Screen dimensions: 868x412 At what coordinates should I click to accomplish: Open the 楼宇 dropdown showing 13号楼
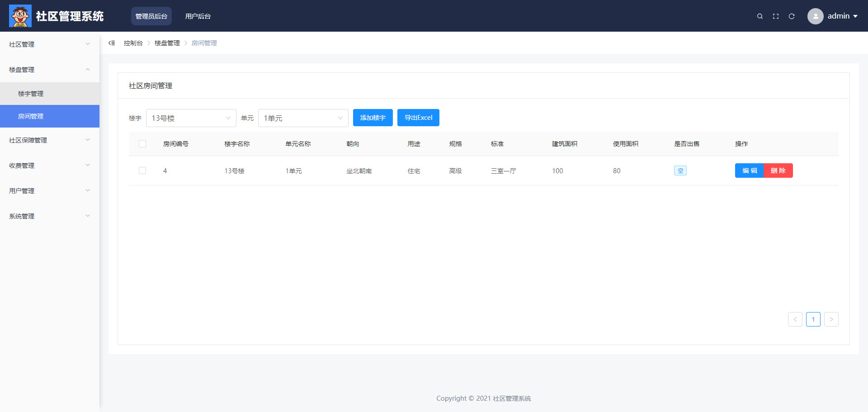(x=191, y=118)
